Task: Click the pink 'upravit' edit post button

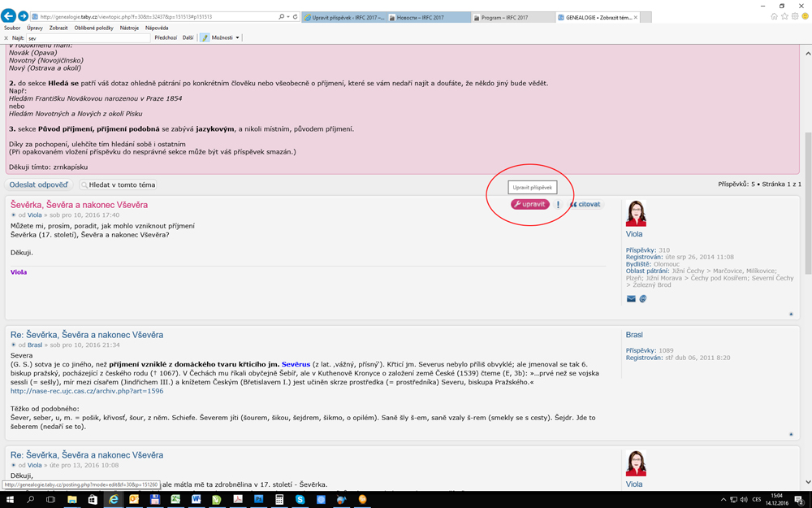Action: tap(529, 204)
